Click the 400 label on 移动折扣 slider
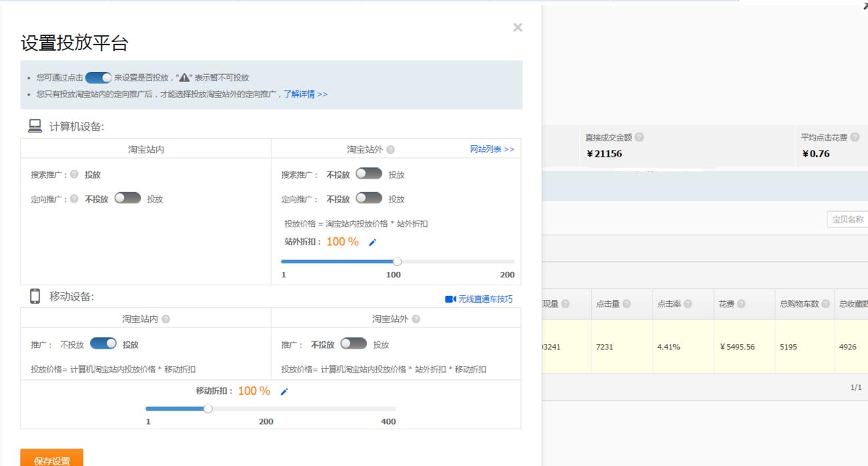Viewport: 868px width, 466px height. 388,421
